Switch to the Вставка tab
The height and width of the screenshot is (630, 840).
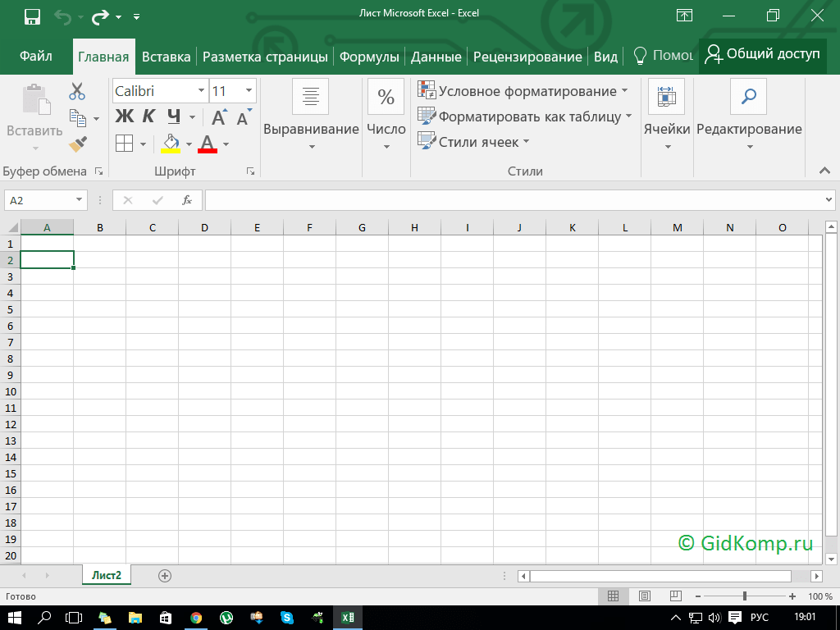166,57
